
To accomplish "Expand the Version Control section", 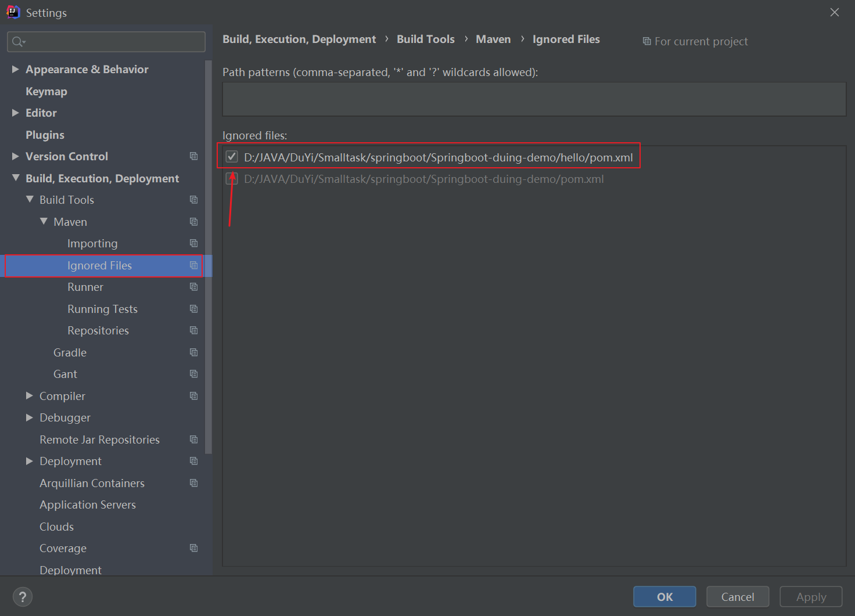I will point(16,156).
